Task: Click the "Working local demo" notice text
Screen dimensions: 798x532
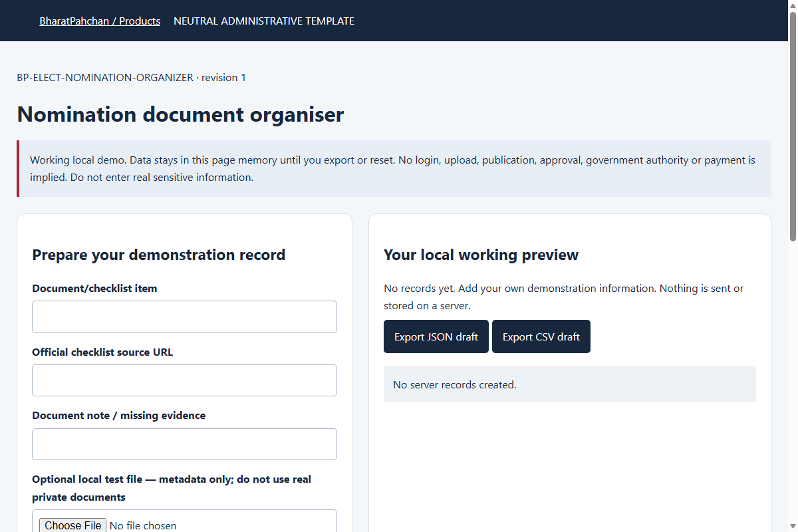Action: point(392,169)
